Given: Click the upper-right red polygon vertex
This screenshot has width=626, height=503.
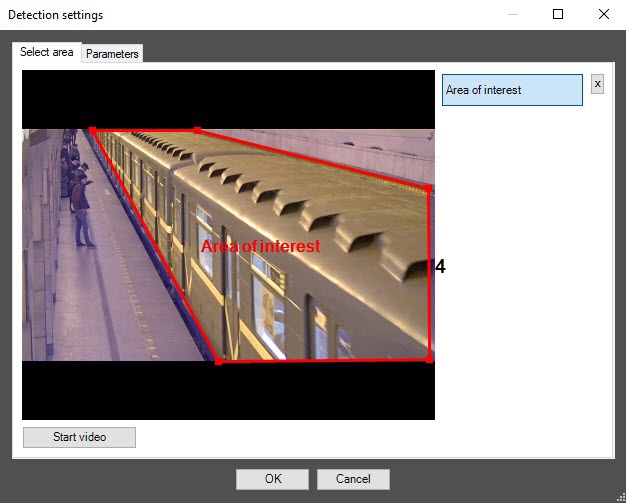Looking at the screenshot, I should tap(429, 188).
